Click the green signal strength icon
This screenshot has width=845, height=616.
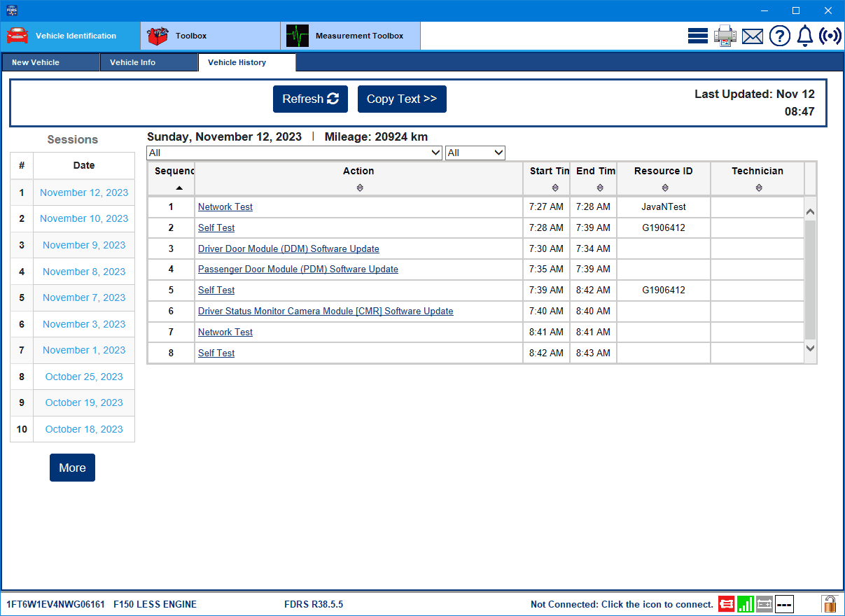(x=746, y=604)
